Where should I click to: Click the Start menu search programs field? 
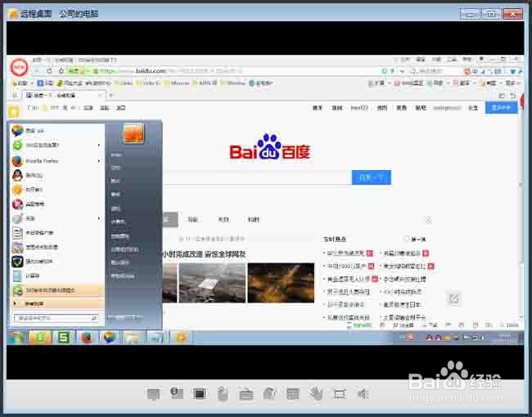coord(56,318)
